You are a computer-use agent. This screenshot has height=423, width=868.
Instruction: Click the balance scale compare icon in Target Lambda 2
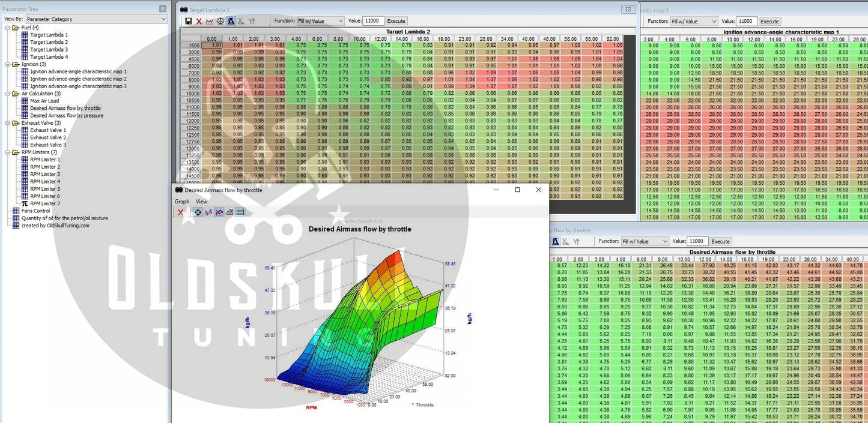point(220,21)
